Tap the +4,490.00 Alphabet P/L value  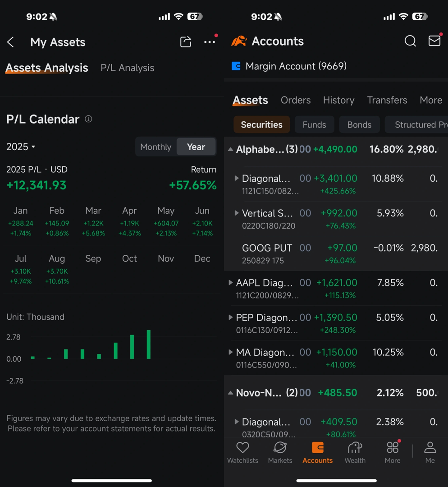pos(335,149)
